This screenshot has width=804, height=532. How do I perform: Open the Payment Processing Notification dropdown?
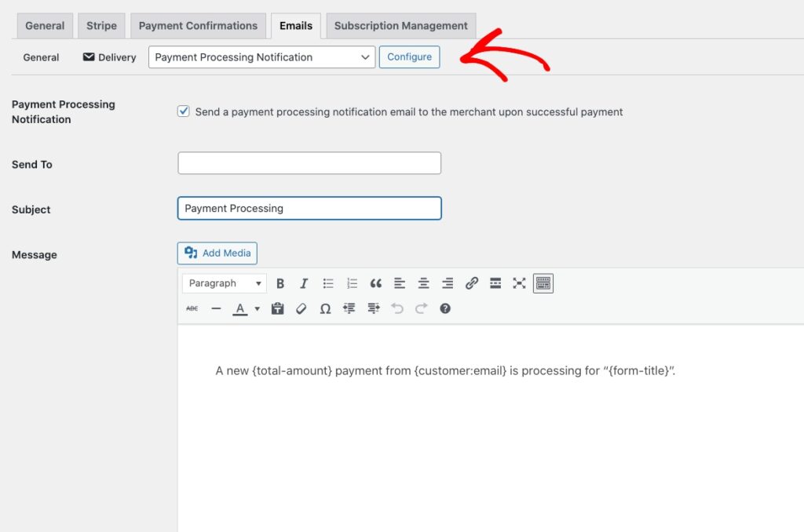261,57
